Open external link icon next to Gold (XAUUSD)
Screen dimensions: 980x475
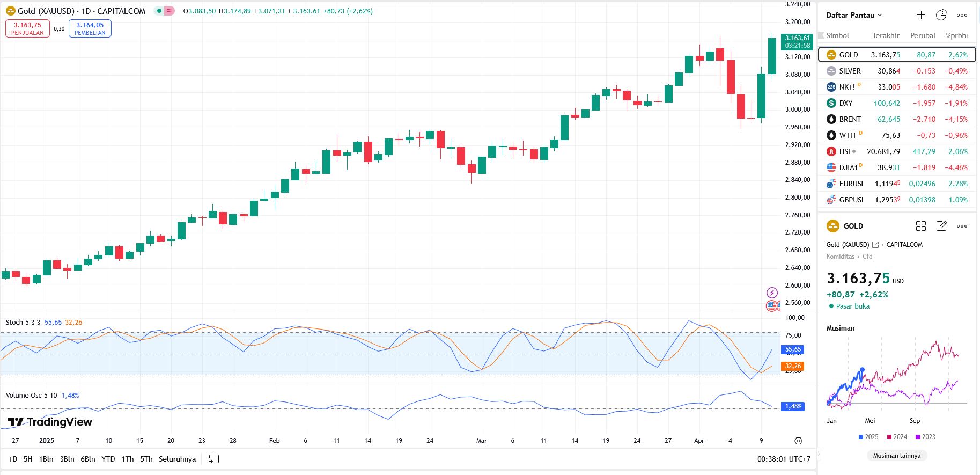pyautogui.click(x=875, y=245)
